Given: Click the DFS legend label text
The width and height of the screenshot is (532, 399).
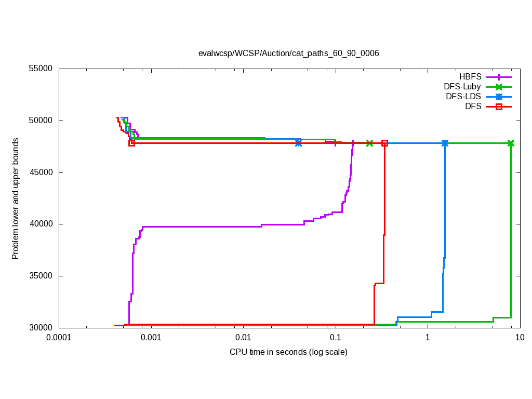Looking at the screenshot, I should (x=473, y=107).
